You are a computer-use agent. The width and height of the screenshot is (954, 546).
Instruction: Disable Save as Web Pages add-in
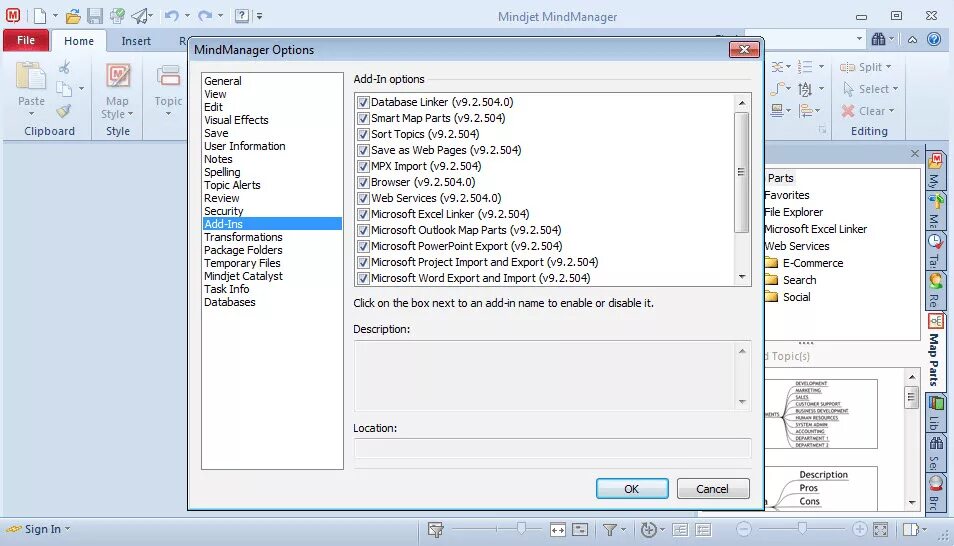(x=363, y=150)
